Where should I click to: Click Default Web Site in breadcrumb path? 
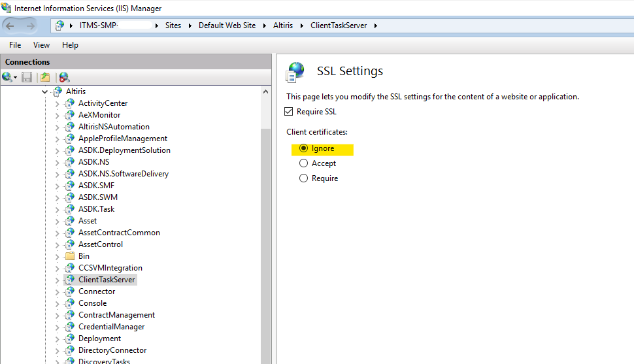(x=226, y=25)
